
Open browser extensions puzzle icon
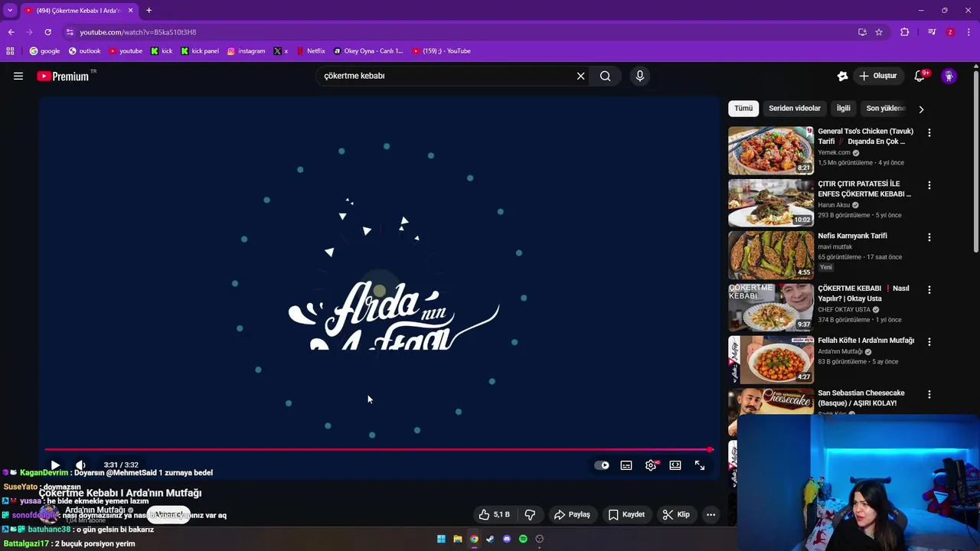coord(904,32)
